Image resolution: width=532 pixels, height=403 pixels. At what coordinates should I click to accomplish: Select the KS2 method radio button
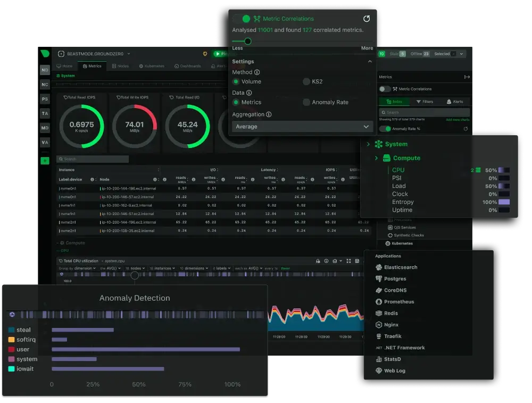(x=307, y=81)
